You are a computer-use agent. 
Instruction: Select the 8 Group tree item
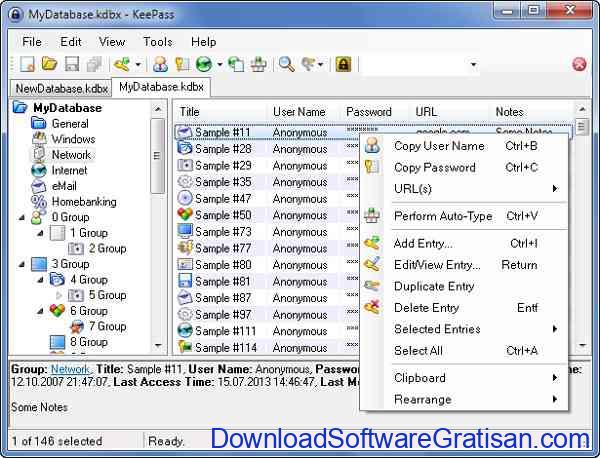89,342
